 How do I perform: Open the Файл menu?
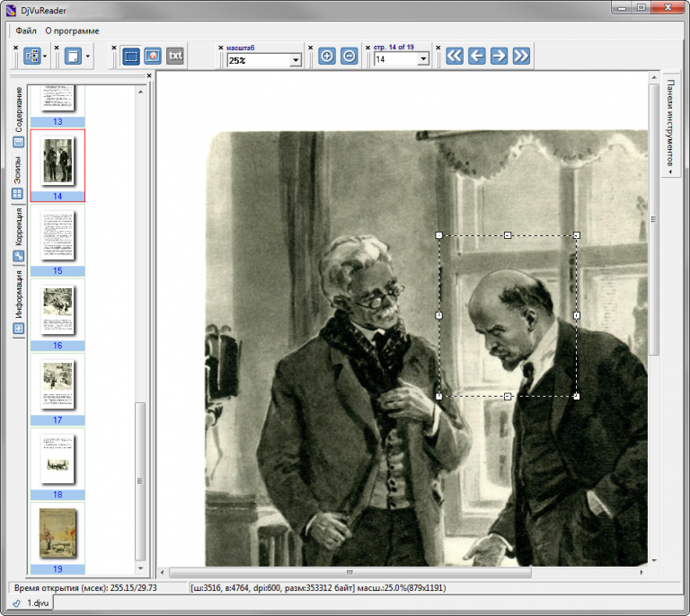(x=25, y=31)
